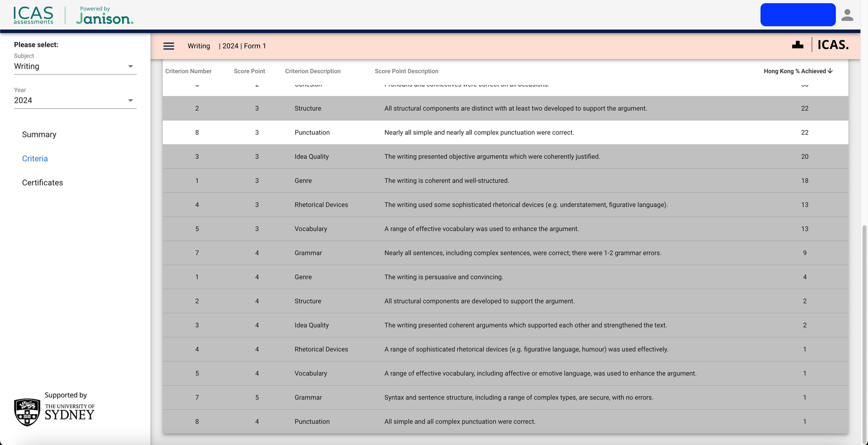This screenshot has height=445, width=868.
Task: Click the University of Sydney crest
Action: [27, 412]
